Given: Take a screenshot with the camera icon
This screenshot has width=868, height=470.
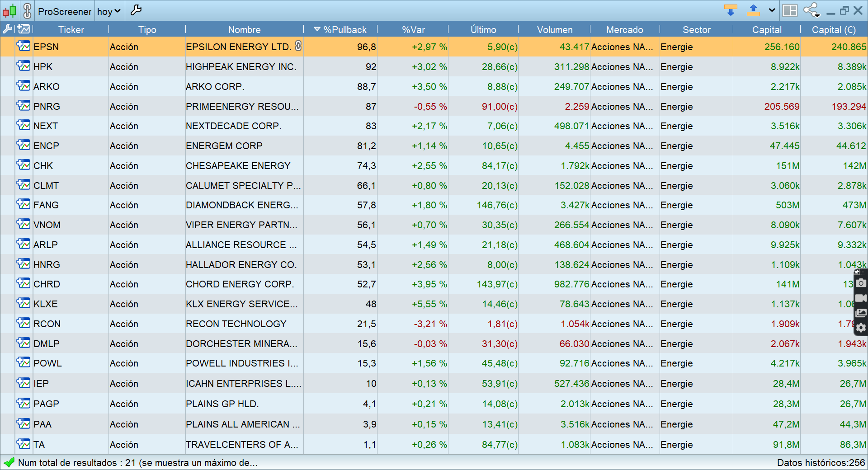Looking at the screenshot, I should point(861,283).
